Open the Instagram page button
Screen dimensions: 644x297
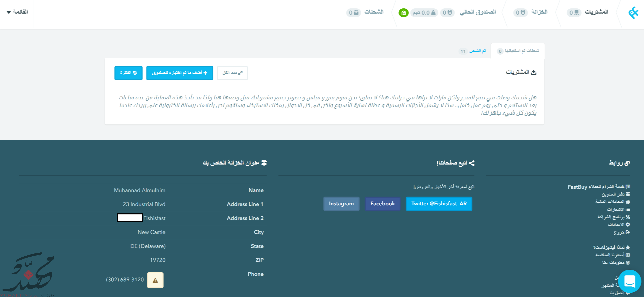pos(341,204)
